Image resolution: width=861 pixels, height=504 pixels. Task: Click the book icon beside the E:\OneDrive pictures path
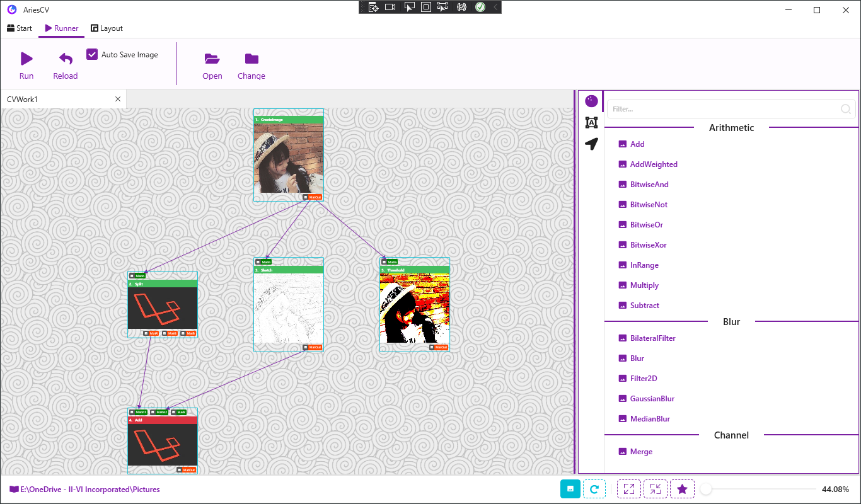[x=14, y=489]
